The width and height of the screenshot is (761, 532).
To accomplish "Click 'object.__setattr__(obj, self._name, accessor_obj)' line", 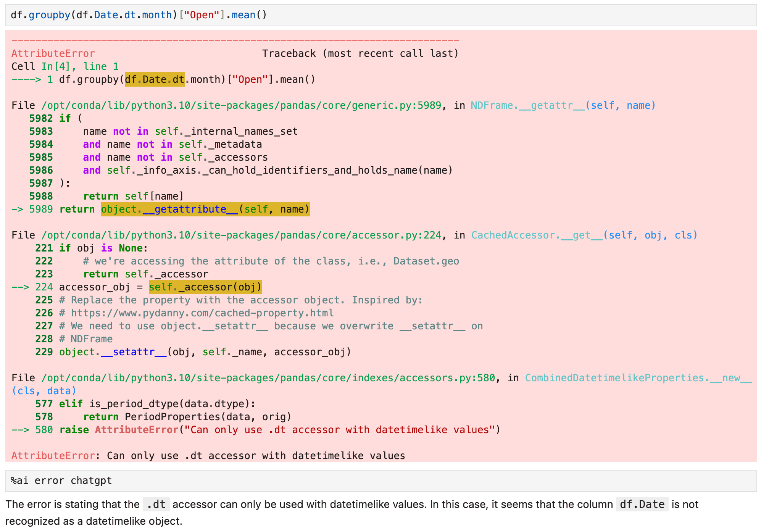I will (x=205, y=352).
